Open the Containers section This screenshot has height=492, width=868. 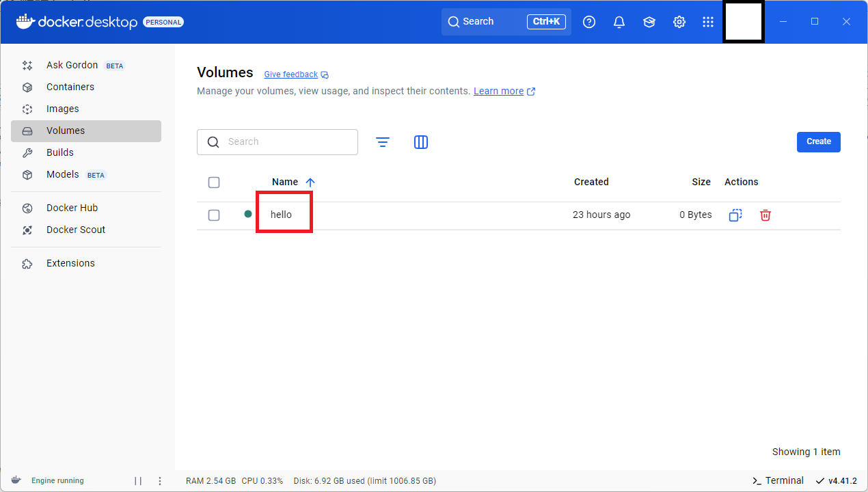[x=70, y=87]
